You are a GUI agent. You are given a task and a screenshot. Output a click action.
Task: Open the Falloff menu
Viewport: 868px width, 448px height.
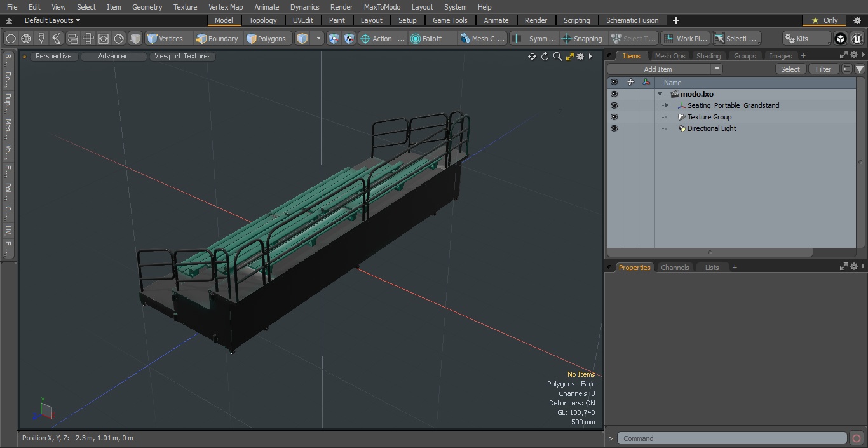coord(433,39)
